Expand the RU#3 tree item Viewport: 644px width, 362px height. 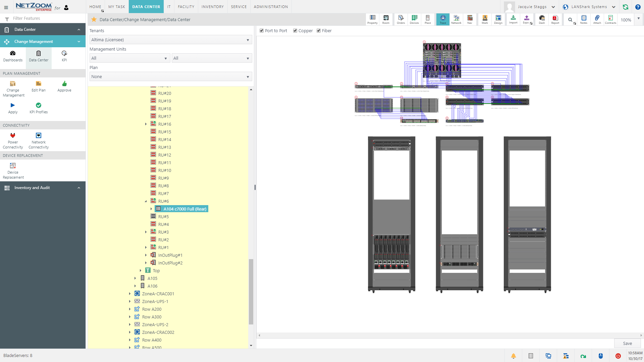(146, 232)
